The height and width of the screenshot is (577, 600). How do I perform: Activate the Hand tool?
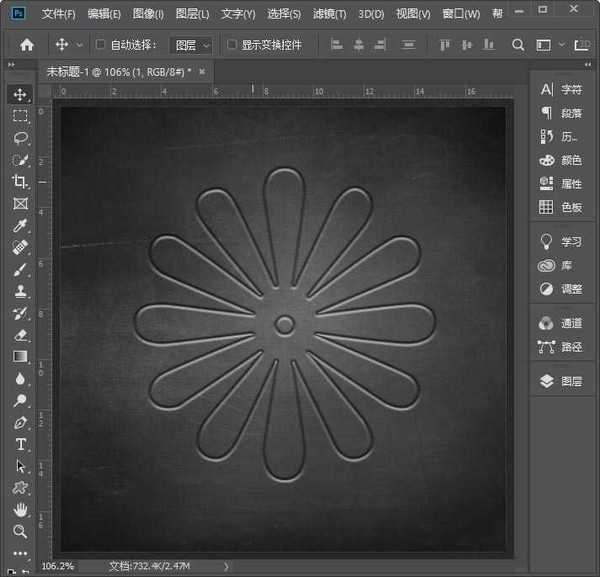click(20, 510)
